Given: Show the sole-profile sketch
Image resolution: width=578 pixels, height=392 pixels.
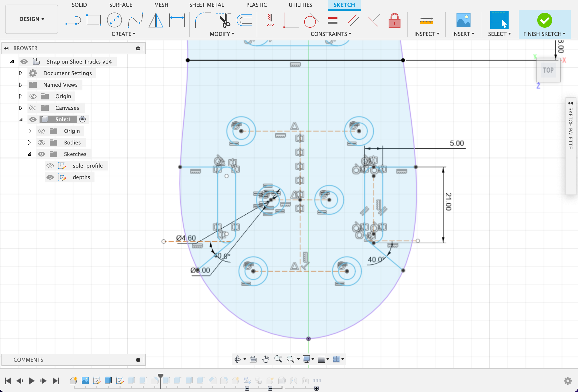Looking at the screenshot, I should coord(50,166).
